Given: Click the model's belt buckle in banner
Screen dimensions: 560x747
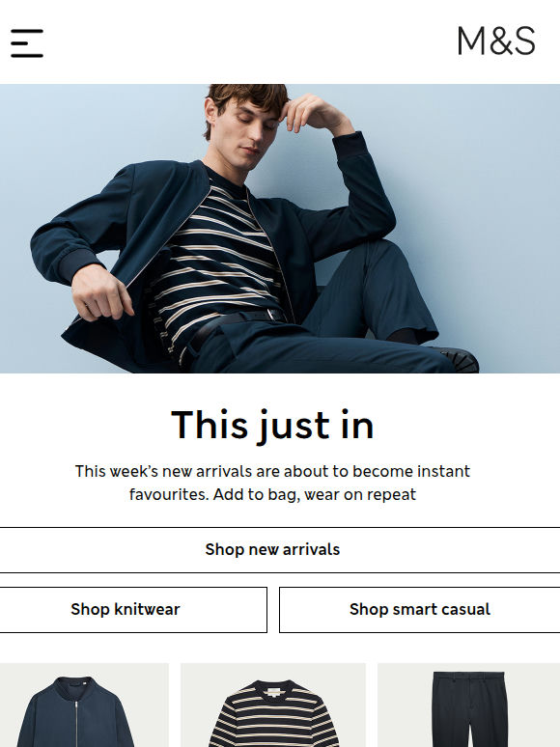Looking at the screenshot, I should [x=275, y=315].
